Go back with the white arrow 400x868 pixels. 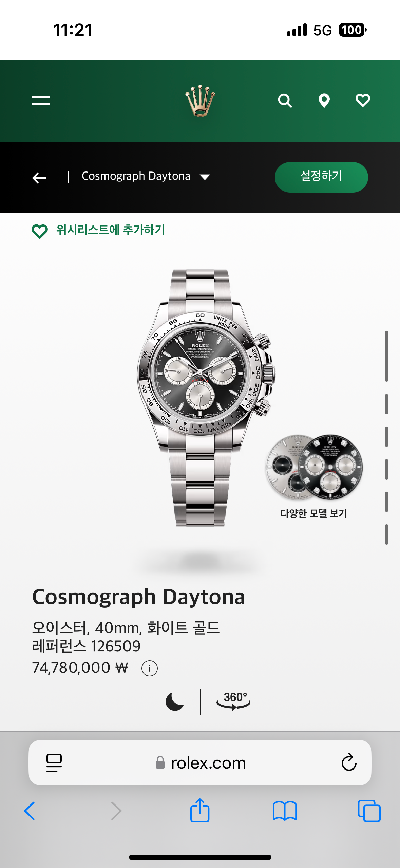(x=39, y=178)
